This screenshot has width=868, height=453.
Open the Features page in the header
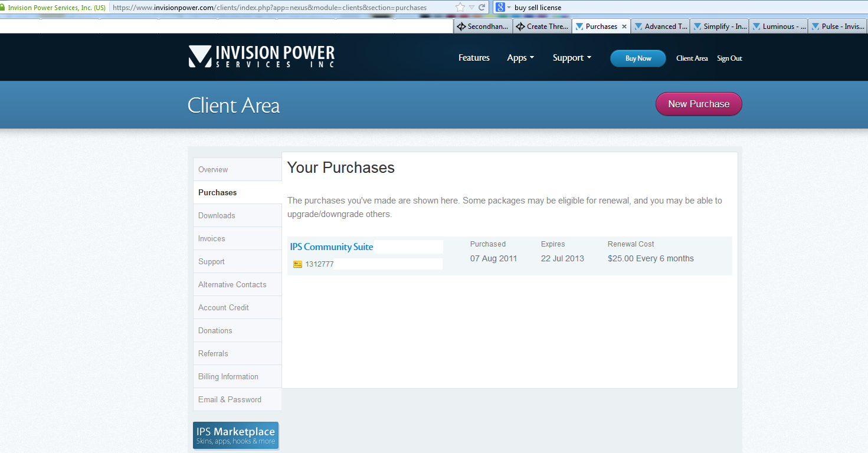[x=474, y=58]
